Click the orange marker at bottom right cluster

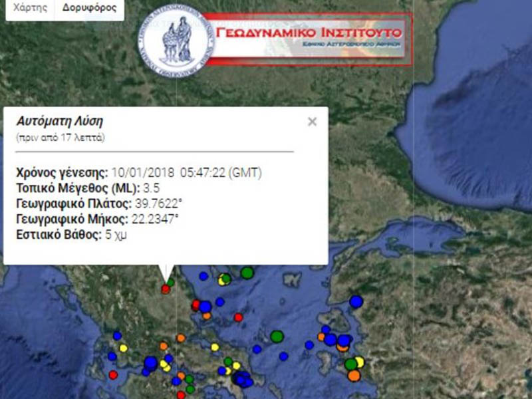coord(354,376)
